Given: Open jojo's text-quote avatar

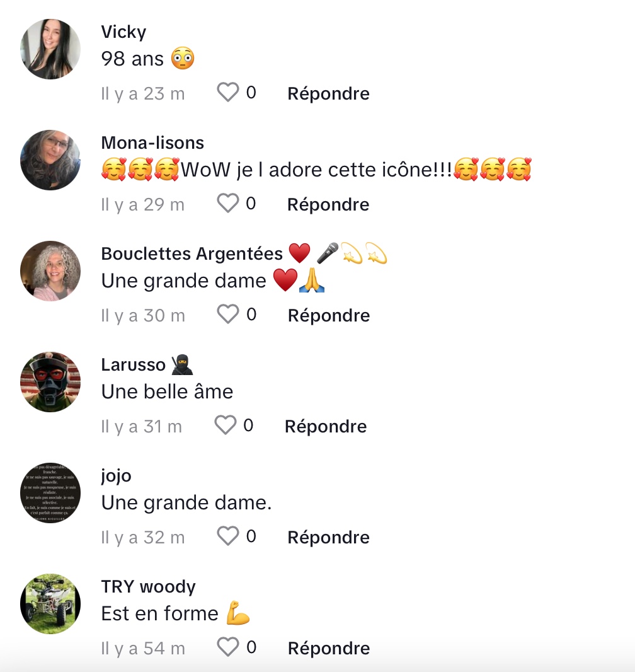Looking at the screenshot, I should click(50, 493).
